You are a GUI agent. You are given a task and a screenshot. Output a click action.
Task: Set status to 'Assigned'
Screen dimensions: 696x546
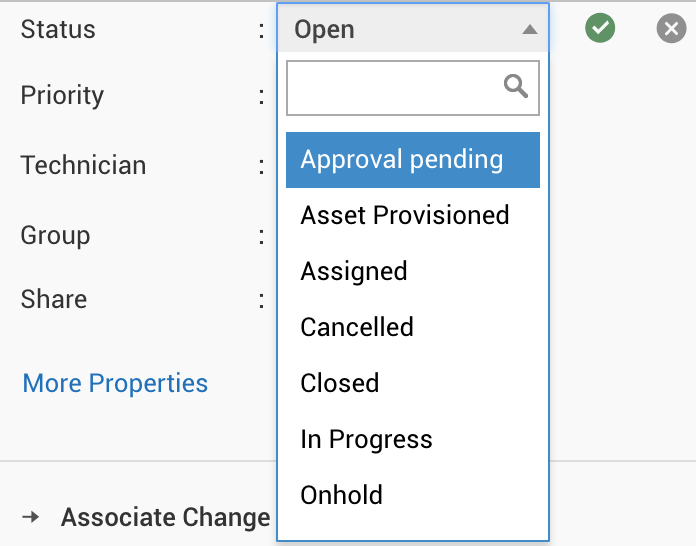click(354, 272)
